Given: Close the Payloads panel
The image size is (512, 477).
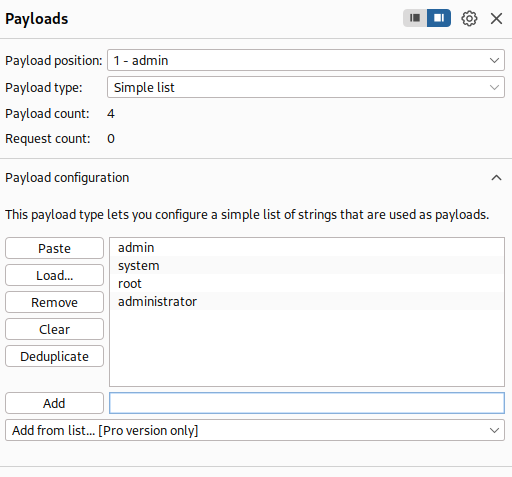Looking at the screenshot, I should pos(496,19).
